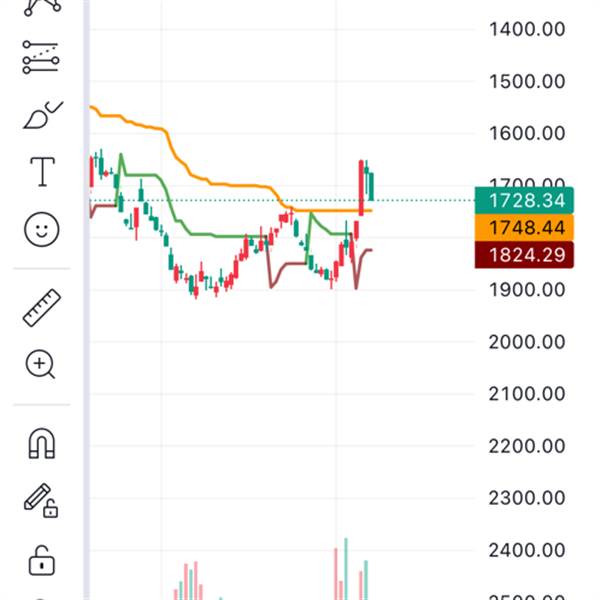600x600 pixels.
Task: Open the emoji icons tool
Action: (41, 230)
